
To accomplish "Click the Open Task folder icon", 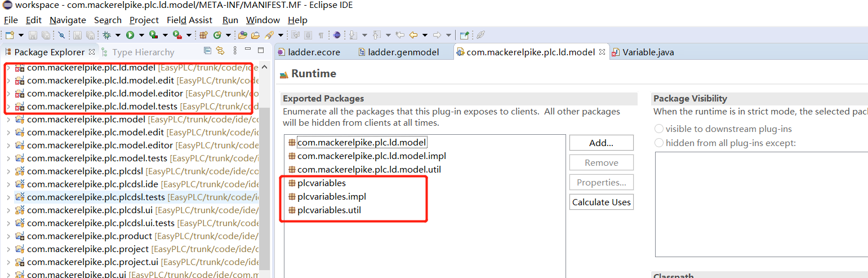I will pyautogui.click(x=255, y=35).
